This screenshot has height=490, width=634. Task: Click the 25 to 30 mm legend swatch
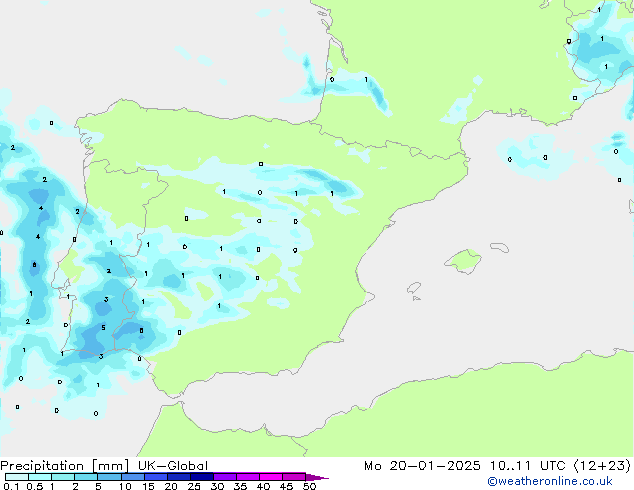pyautogui.click(x=201, y=477)
